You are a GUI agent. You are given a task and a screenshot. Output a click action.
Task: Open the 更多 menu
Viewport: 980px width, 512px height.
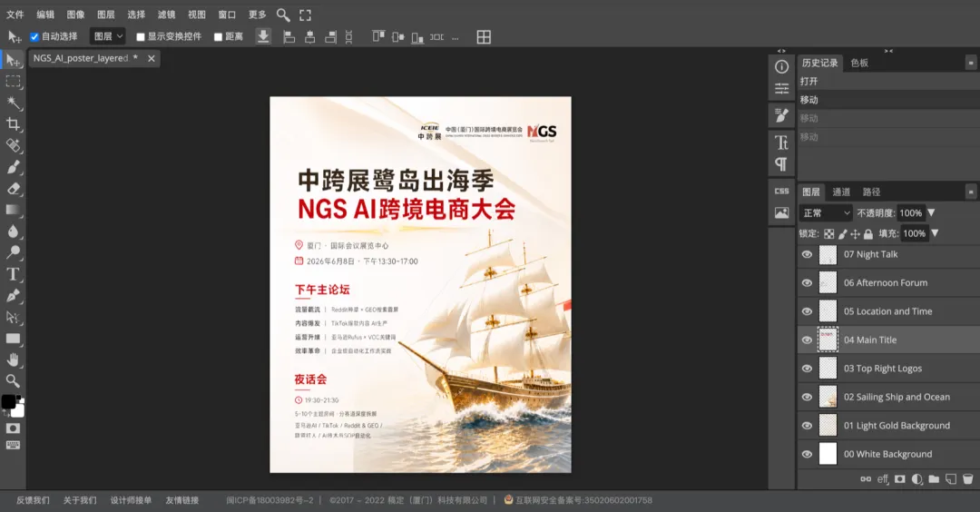tap(257, 15)
